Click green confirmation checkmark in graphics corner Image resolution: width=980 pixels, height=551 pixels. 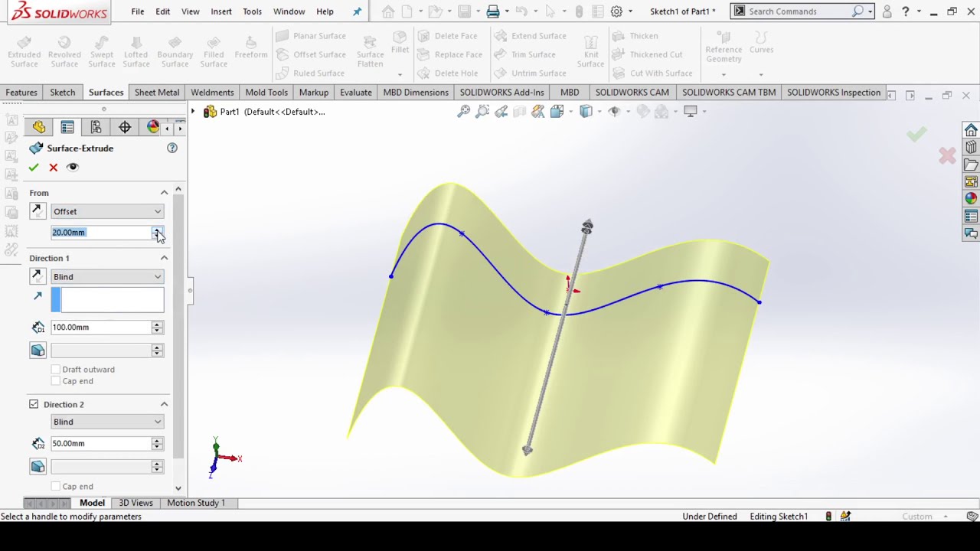click(916, 135)
